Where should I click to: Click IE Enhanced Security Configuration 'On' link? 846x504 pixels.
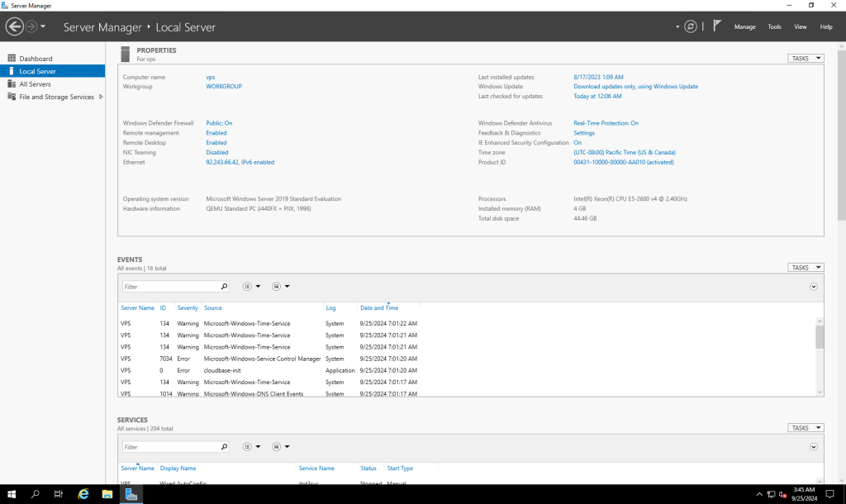(577, 143)
